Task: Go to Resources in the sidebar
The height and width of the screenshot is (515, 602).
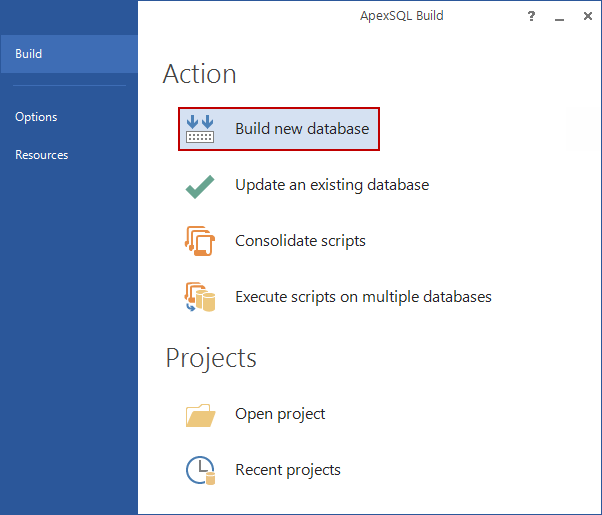Action: (42, 155)
